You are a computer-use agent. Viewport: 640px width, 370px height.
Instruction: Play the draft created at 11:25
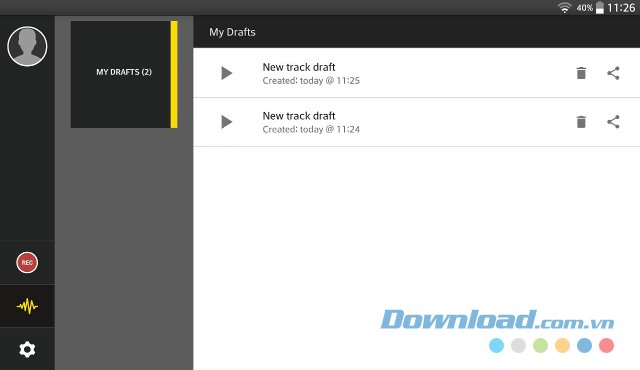227,73
